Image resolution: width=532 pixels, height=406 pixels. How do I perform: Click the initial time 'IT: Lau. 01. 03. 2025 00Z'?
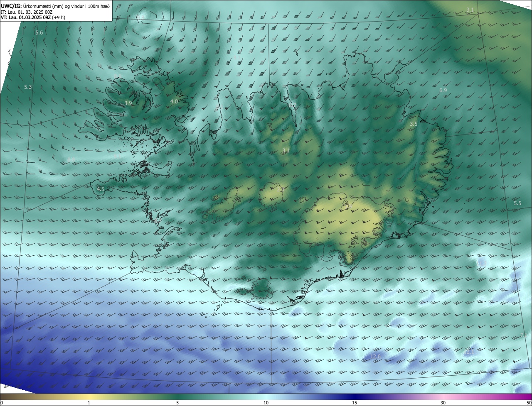(26, 12)
